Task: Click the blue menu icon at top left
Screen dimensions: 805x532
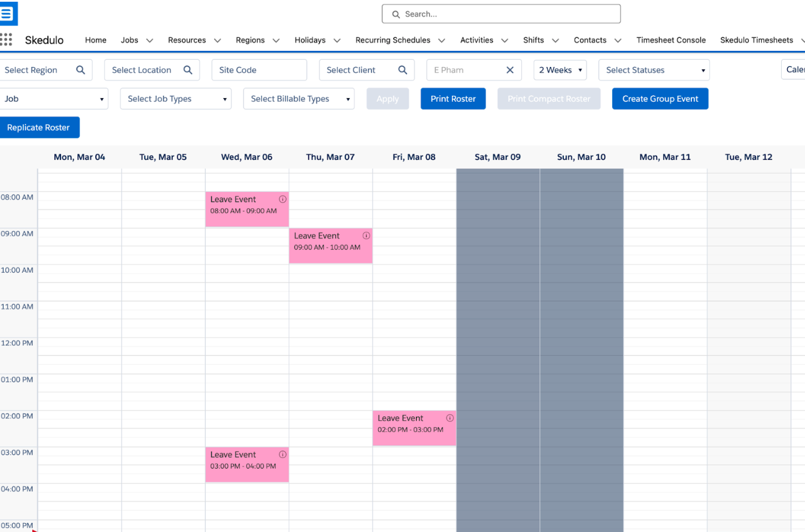Action: point(8,13)
